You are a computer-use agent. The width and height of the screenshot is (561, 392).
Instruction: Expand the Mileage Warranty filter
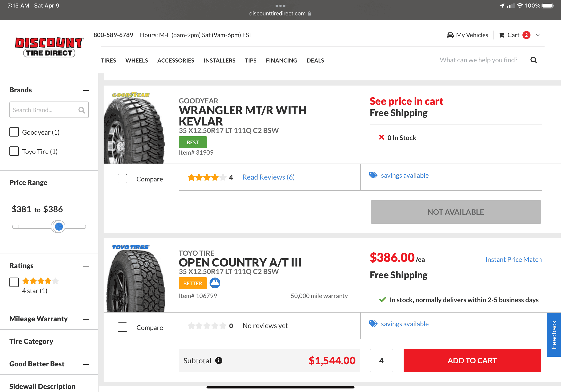(86, 319)
